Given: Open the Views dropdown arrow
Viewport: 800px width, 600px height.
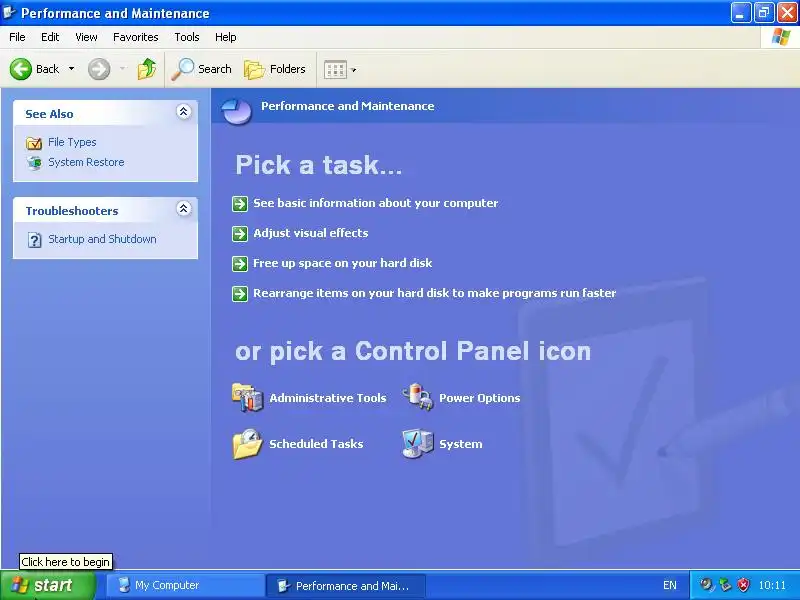Looking at the screenshot, I should coord(353,70).
